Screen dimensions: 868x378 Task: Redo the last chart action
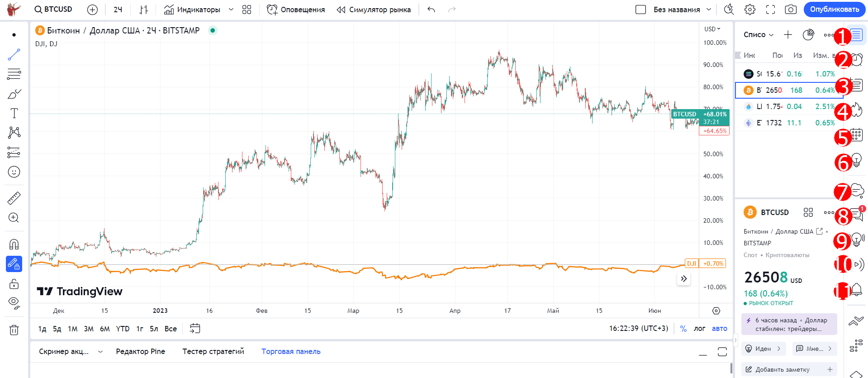451,10
